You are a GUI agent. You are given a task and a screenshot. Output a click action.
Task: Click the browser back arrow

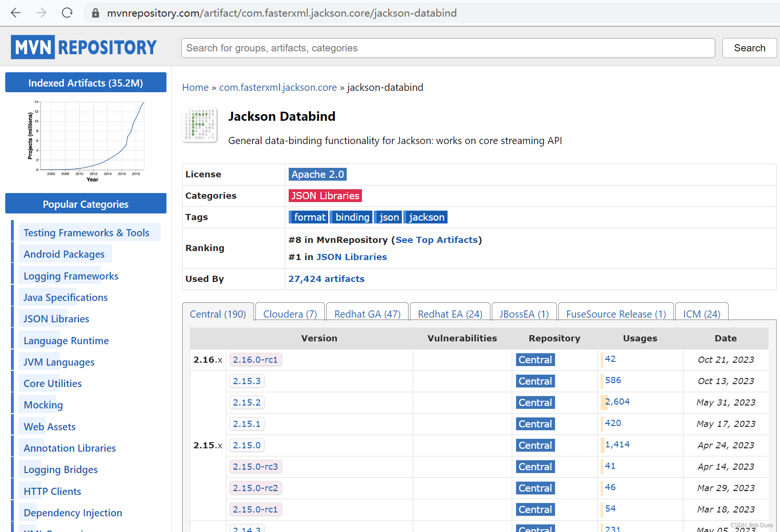(16, 13)
